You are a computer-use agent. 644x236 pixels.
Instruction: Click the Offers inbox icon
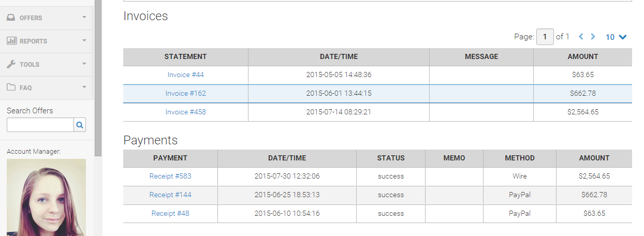(11, 18)
